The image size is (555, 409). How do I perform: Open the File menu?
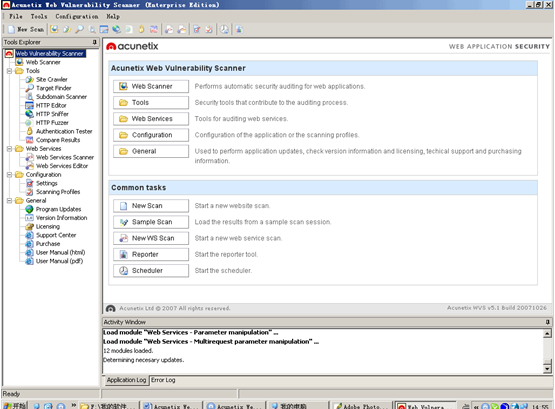(16, 16)
